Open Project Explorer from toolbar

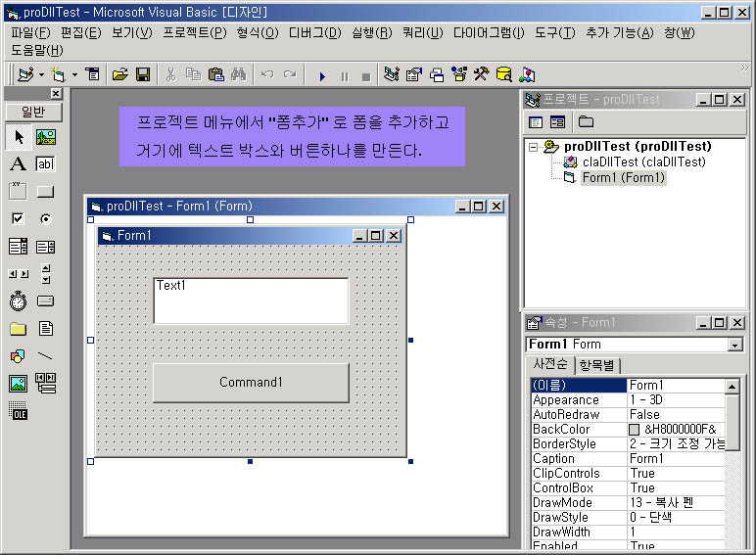point(392,74)
